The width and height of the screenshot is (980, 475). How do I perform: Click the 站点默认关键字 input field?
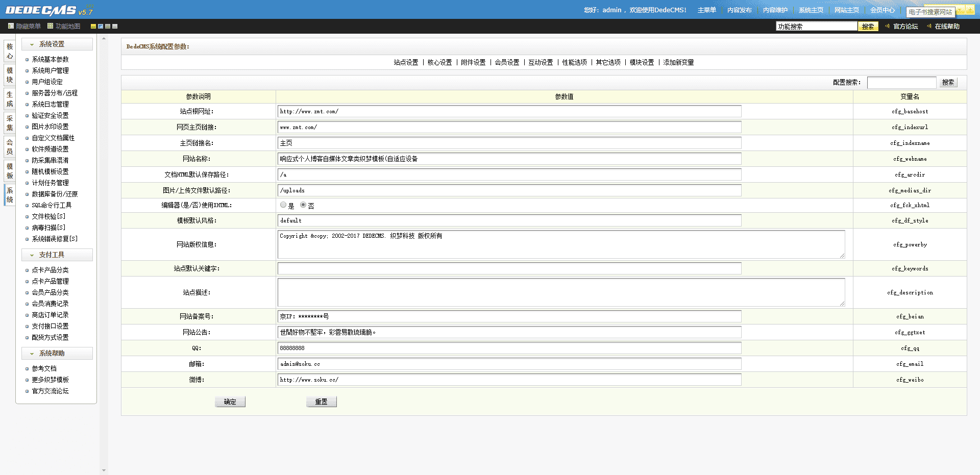(509, 268)
